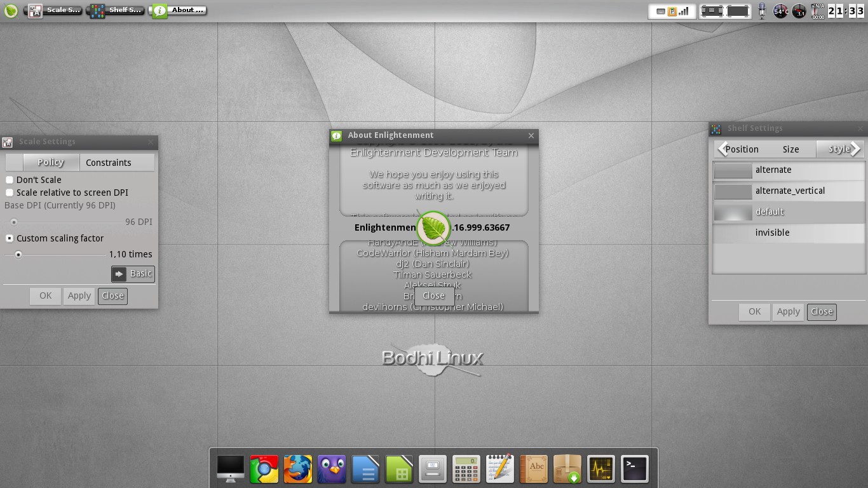Open the microphone mixer gadget
Screen dimensions: 868x488
[762, 11]
